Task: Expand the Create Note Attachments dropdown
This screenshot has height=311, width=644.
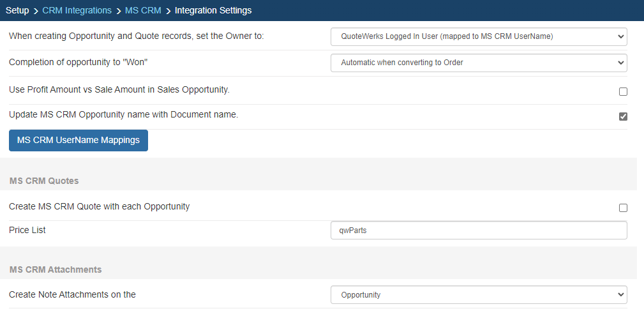Action: point(479,295)
